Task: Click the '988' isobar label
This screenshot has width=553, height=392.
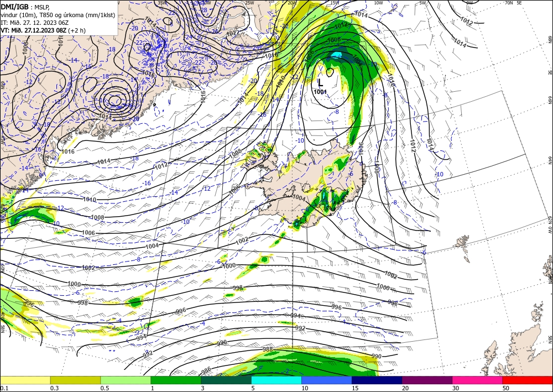Action: (268, 349)
